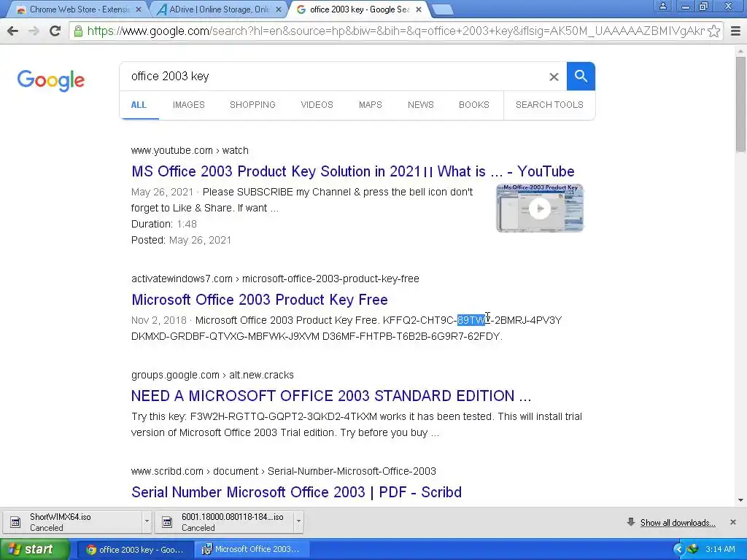Viewport: 747px width, 560px height.
Task: Select the MAPS search filter
Action: [370, 105]
